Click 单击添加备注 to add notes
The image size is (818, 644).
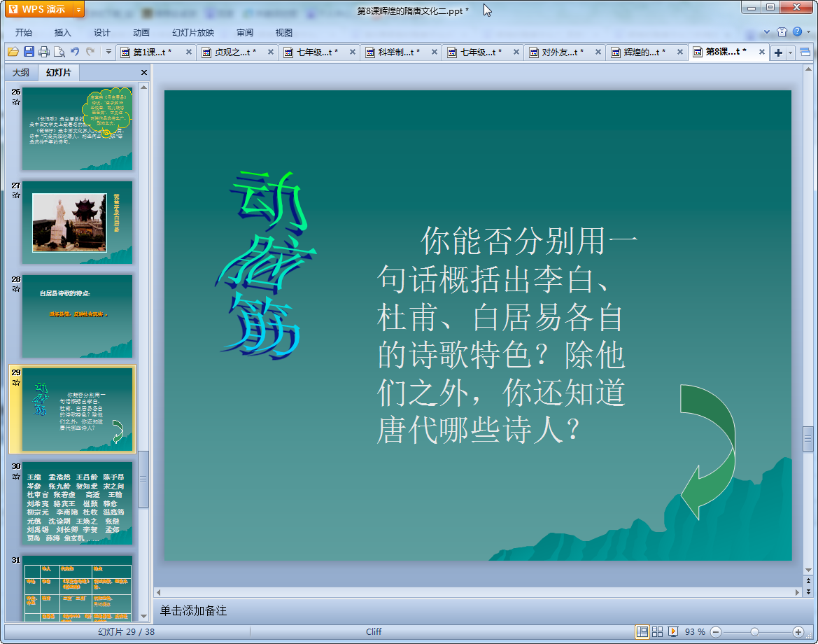tap(194, 610)
